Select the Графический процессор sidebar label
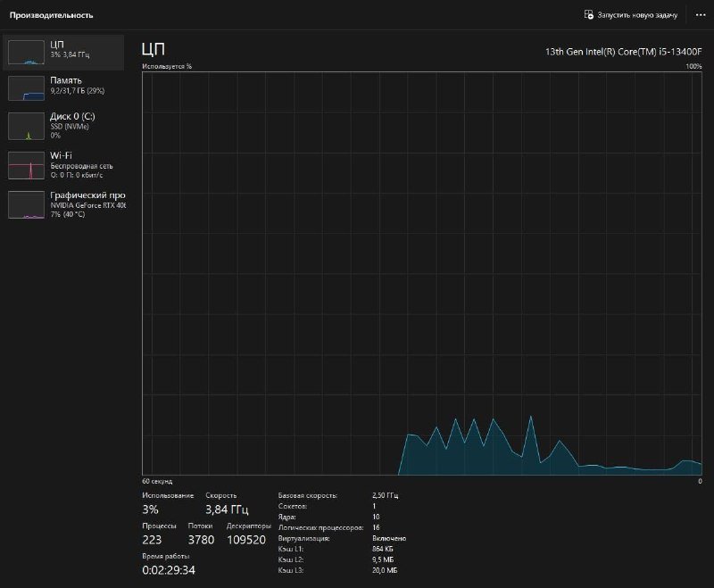 (87, 195)
